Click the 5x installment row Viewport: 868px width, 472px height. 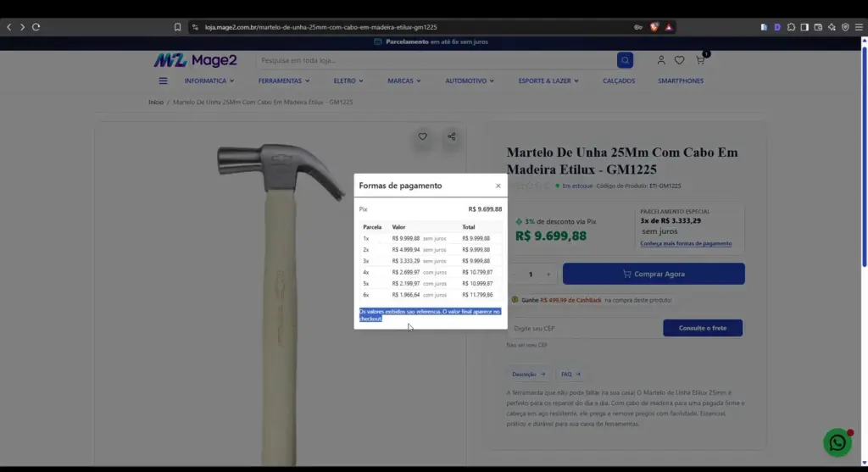pos(431,284)
